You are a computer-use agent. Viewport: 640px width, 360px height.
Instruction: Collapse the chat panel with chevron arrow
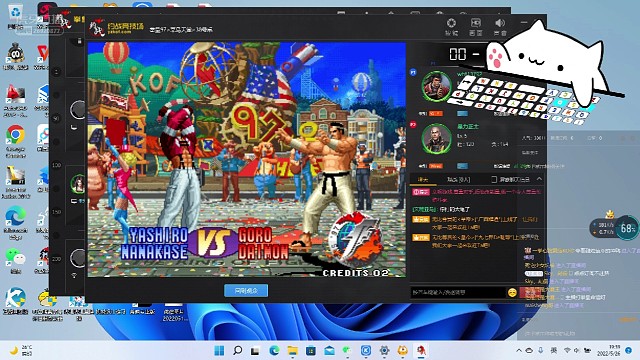click(x=539, y=179)
